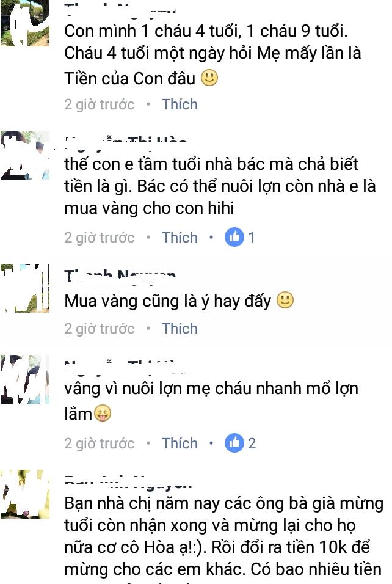Screen dimensions: 392x584
Task: Like the comment ending 'mua vàng cho con hihi'
Action: pyautogui.click(x=180, y=237)
